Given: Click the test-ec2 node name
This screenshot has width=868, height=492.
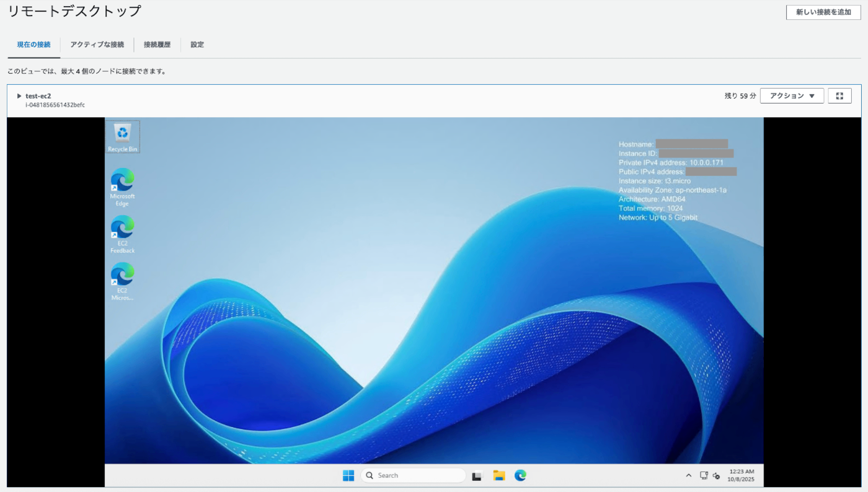Looking at the screenshot, I should (38, 96).
